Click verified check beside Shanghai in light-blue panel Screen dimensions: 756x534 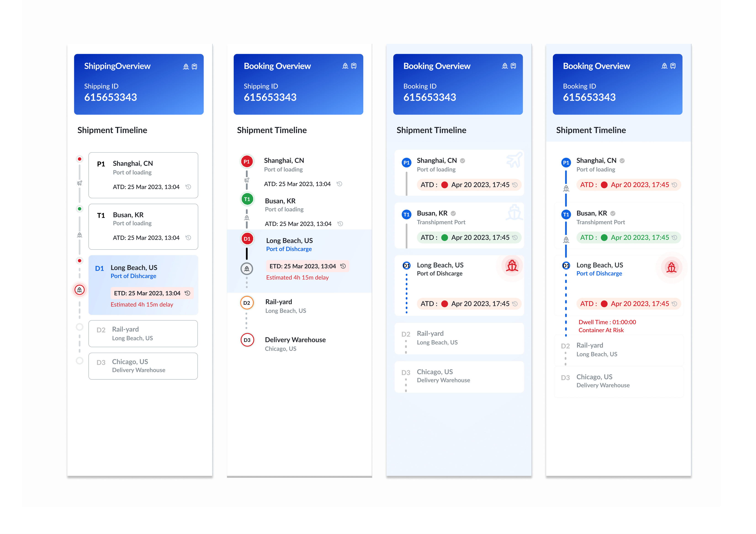click(x=463, y=160)
